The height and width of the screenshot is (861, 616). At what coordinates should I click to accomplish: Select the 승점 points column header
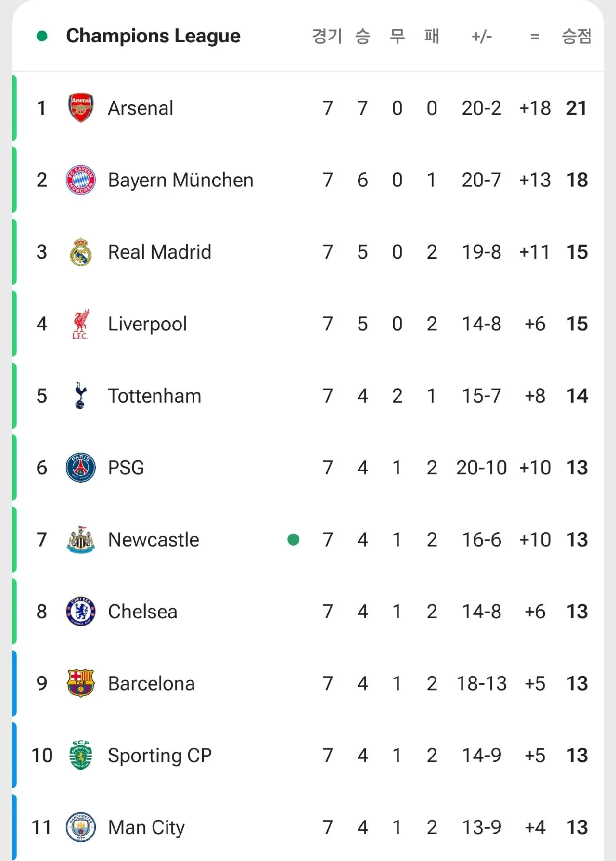pyautogui.click(x=576, y=36)
